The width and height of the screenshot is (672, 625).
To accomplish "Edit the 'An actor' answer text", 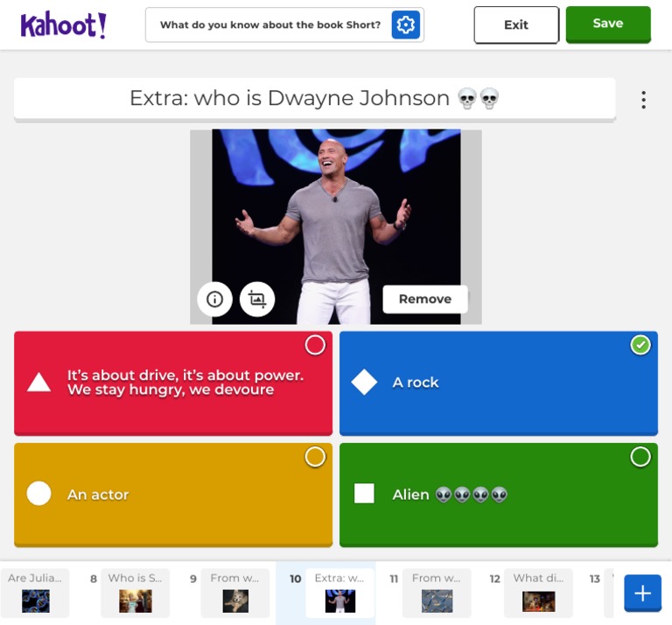I will point(98,495).
